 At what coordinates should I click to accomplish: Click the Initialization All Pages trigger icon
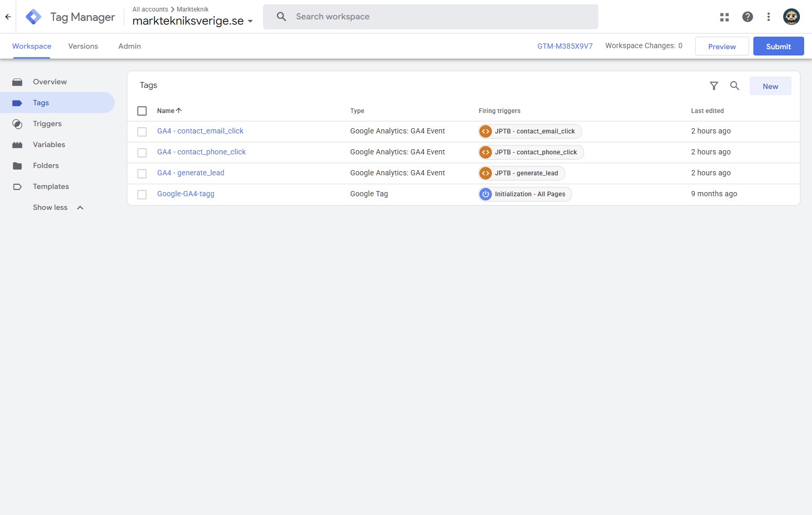[x=486, y=194]
